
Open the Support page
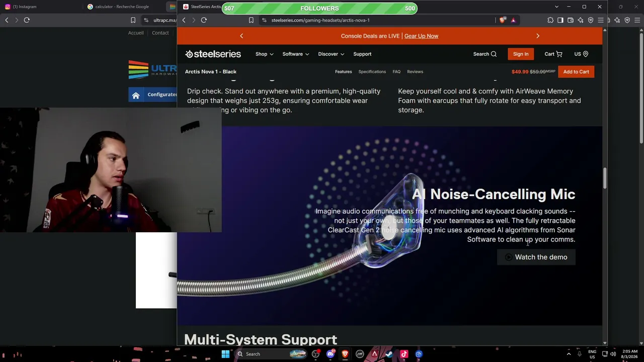click(x=362, y=54)
